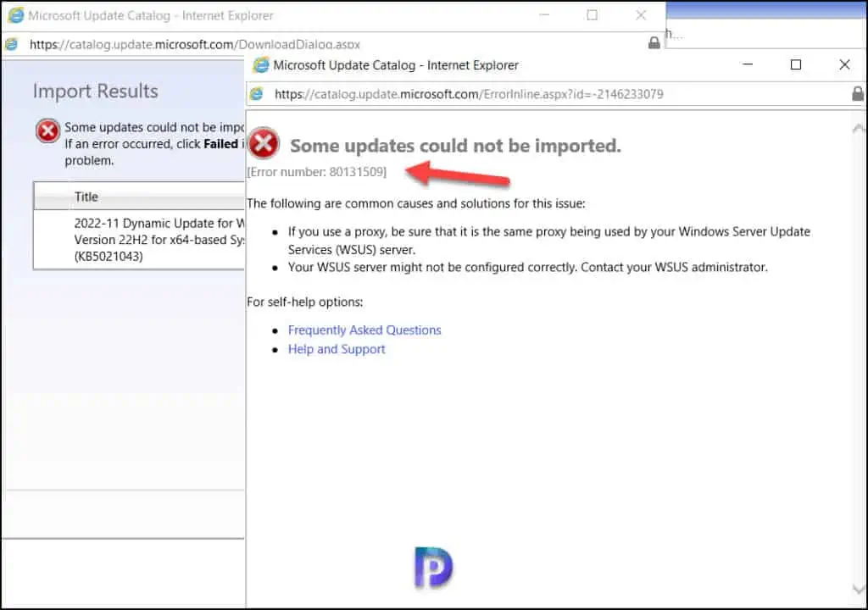
Task: Click the scroll down arrow in the front window
Action: click(x=859, y=589)
